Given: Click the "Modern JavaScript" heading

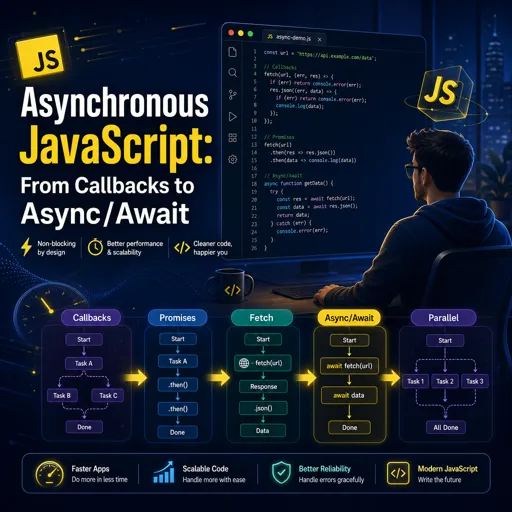Looking at the screenshot, I should tap(448, 469).
